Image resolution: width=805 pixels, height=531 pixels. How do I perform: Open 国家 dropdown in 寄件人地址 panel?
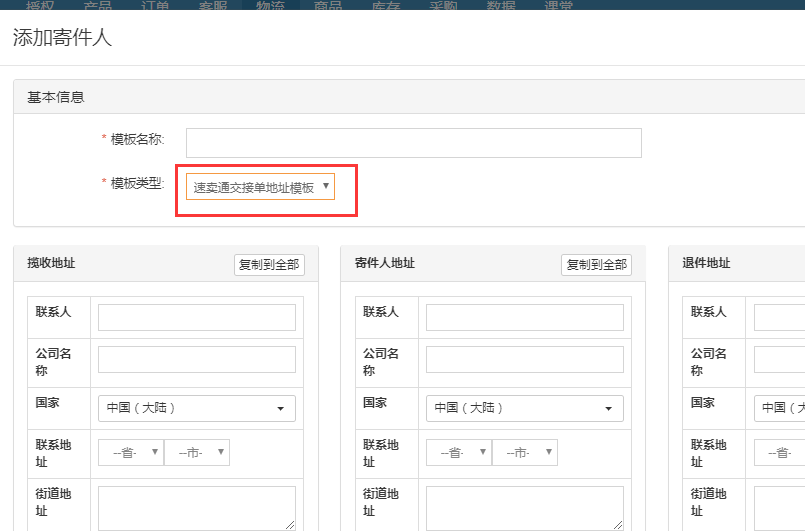525,408
